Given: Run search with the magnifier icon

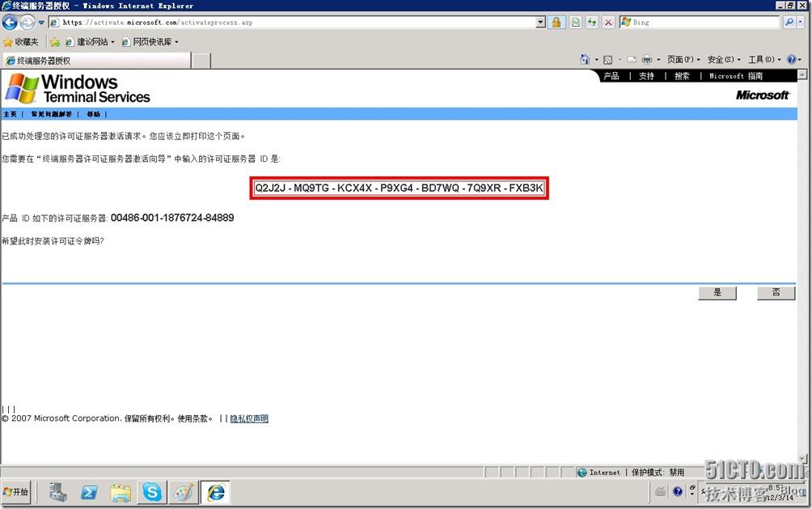Looking at the screenshot, I should click(789, 23).
